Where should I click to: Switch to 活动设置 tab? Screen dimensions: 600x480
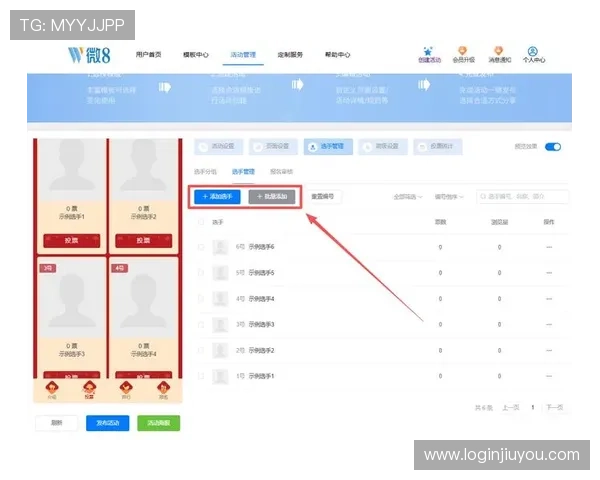click(x=218, y=147)
